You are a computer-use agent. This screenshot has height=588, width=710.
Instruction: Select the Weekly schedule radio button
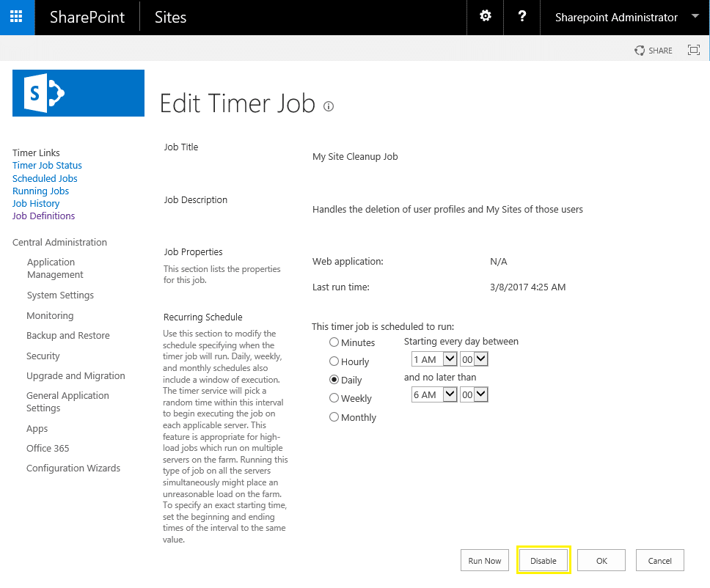point(334,398)
